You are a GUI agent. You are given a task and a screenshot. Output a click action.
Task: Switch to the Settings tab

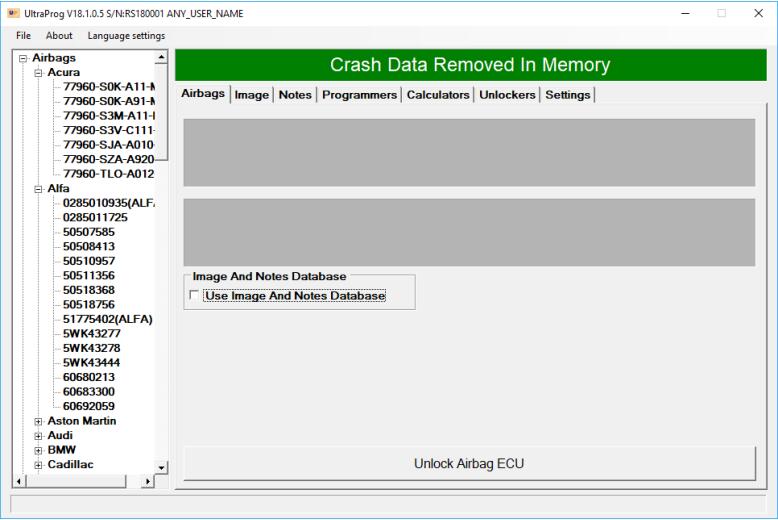coord(568,95)
